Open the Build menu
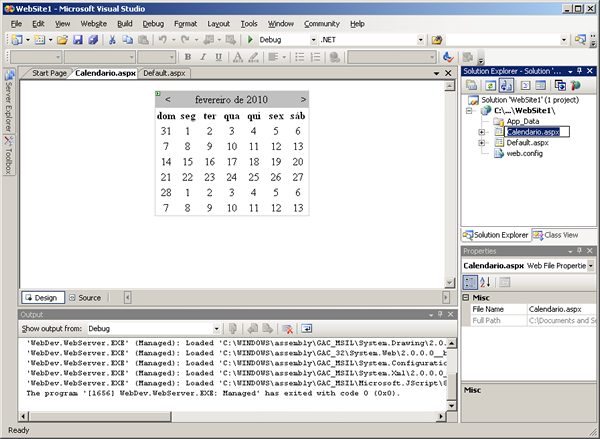 click(125, 24)
